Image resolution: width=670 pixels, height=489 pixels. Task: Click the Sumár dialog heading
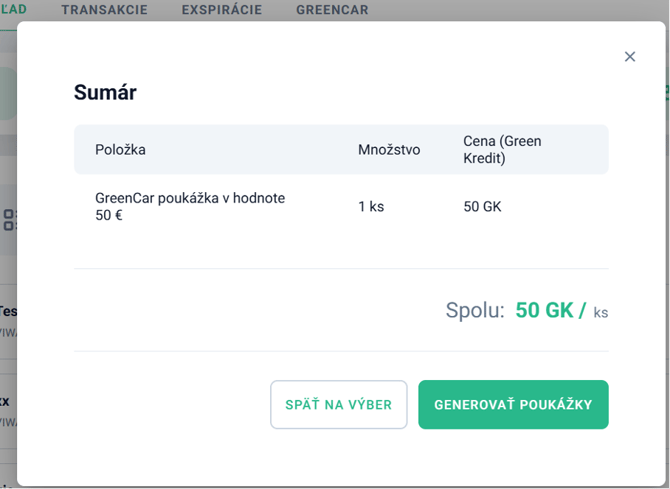[105, 93]
